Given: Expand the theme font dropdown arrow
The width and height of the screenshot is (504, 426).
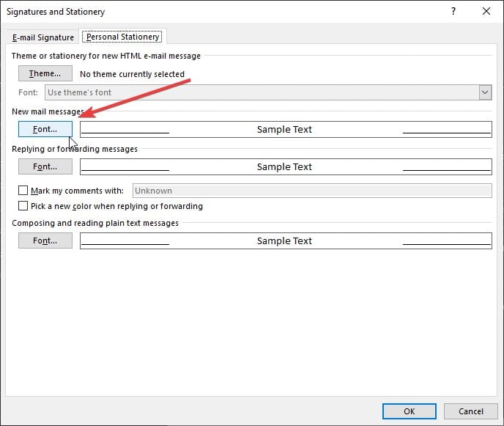Looking at the screenshot, I should (x=485, y=92).
